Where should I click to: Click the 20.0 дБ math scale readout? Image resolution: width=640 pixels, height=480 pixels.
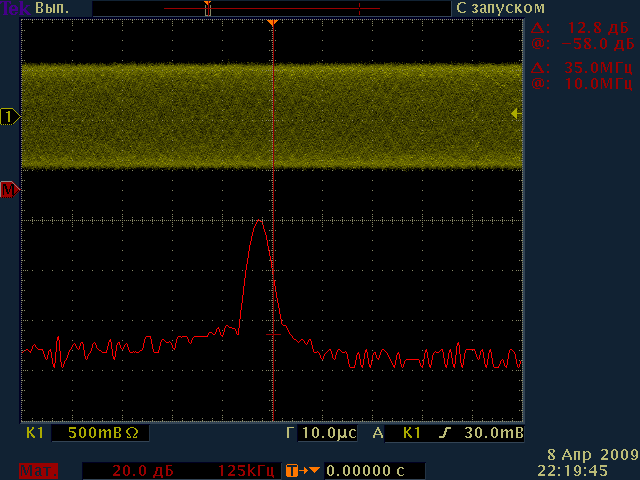click(x=142, y=470)
